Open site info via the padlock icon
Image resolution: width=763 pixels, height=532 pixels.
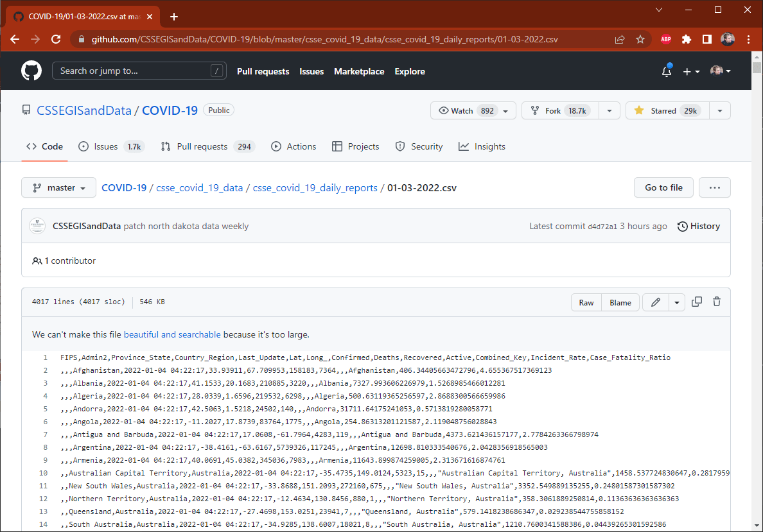tap(81, 39)
